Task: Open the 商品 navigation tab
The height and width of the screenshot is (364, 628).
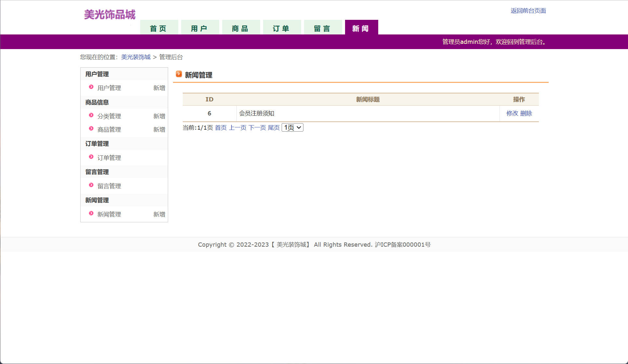Action: click(241, 29)
